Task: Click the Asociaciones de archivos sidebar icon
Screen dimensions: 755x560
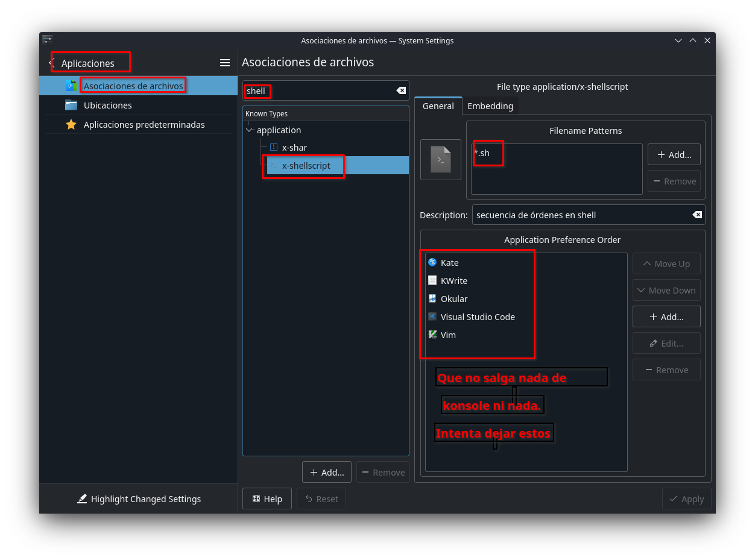Action: tap(71, 86)
